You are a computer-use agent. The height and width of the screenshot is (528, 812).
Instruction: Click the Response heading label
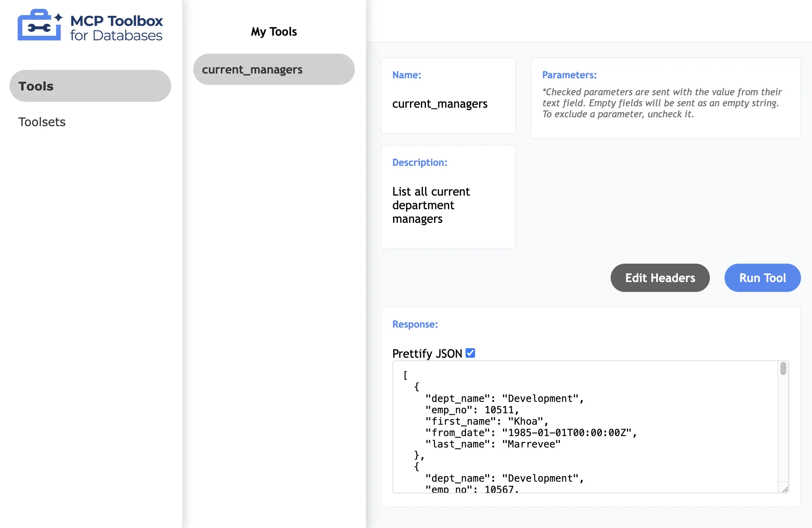coord(415,324)
